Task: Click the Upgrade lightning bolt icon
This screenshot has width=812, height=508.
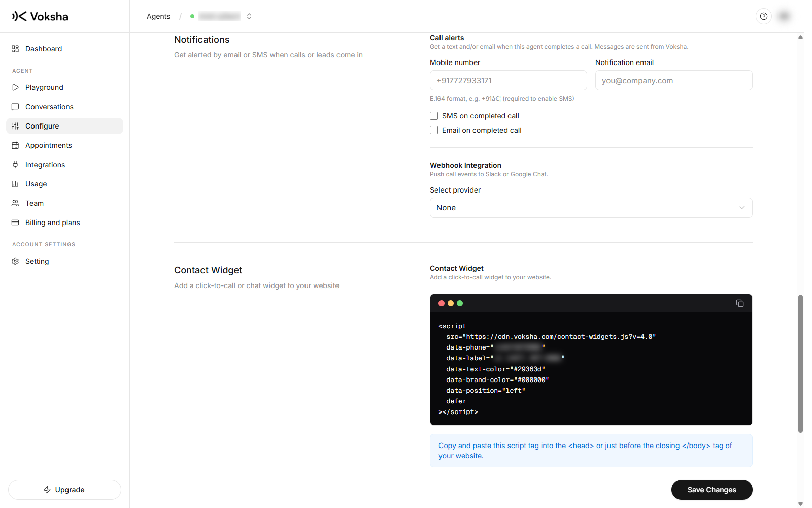Action: [47, 490]
